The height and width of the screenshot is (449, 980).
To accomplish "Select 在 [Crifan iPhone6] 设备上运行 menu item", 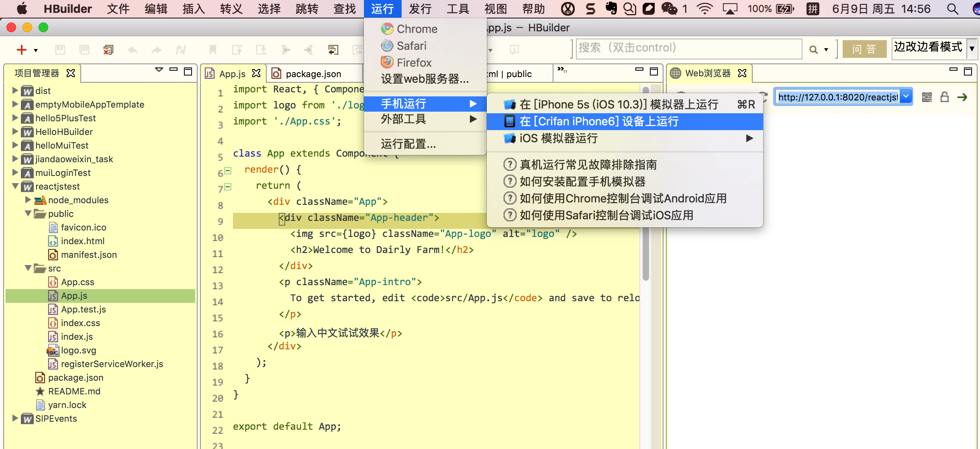I will [598, 121].
